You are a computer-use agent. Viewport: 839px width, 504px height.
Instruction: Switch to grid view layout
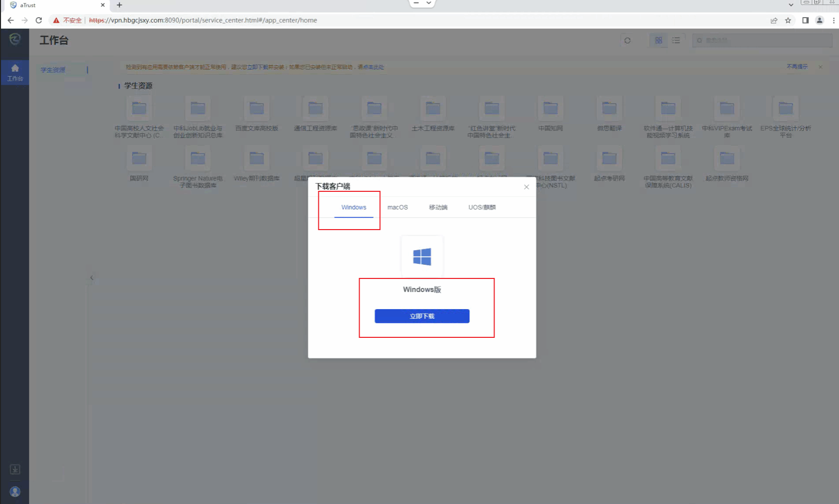coord(658,40)
